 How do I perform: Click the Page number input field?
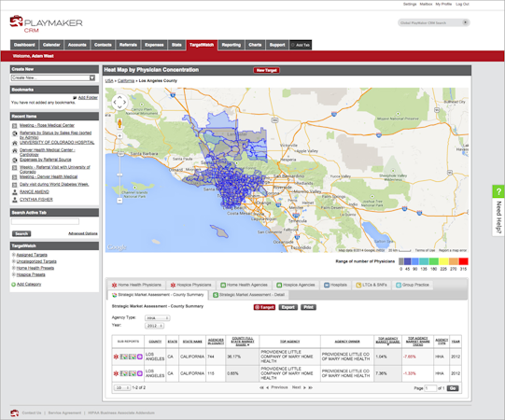click(430, 388)
